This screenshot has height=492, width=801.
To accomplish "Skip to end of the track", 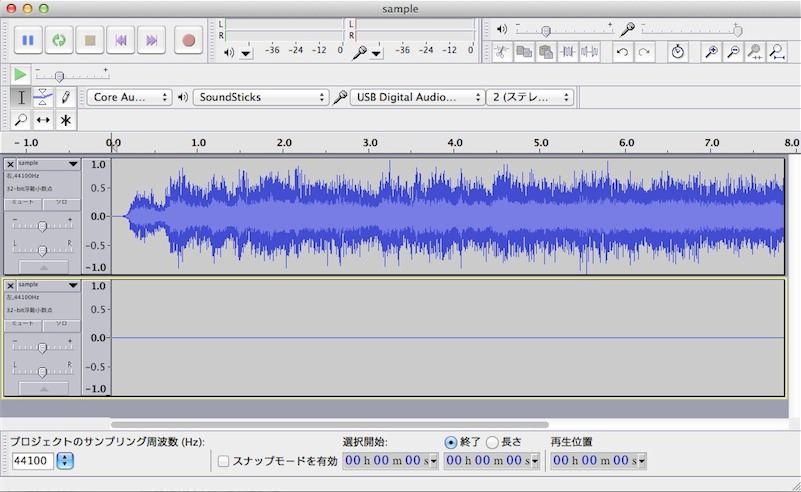I will [152, 40].
